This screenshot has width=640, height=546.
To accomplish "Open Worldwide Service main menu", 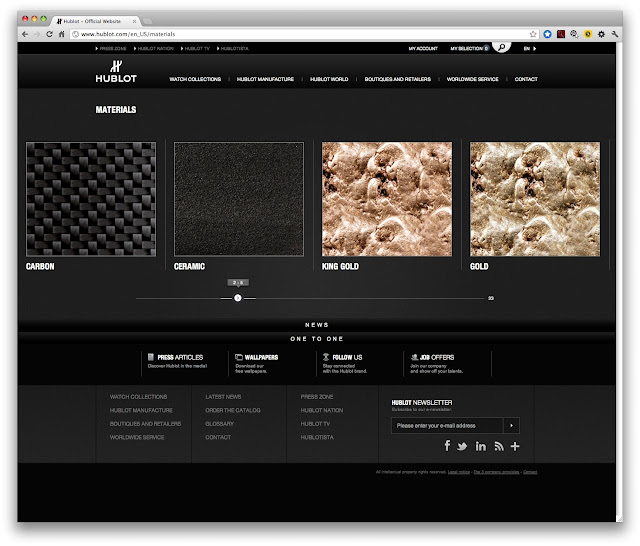I will click(x=472, y=79).
